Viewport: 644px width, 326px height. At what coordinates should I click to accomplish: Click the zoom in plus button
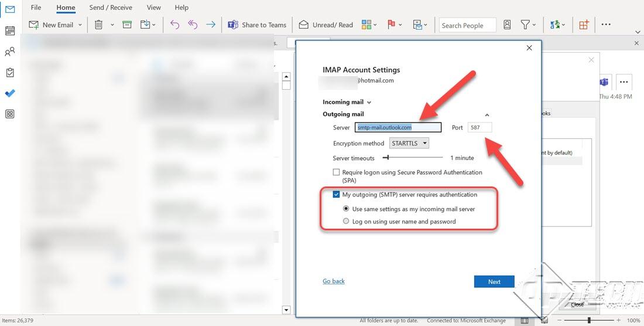pyautogui.click(x=619, y=320)
